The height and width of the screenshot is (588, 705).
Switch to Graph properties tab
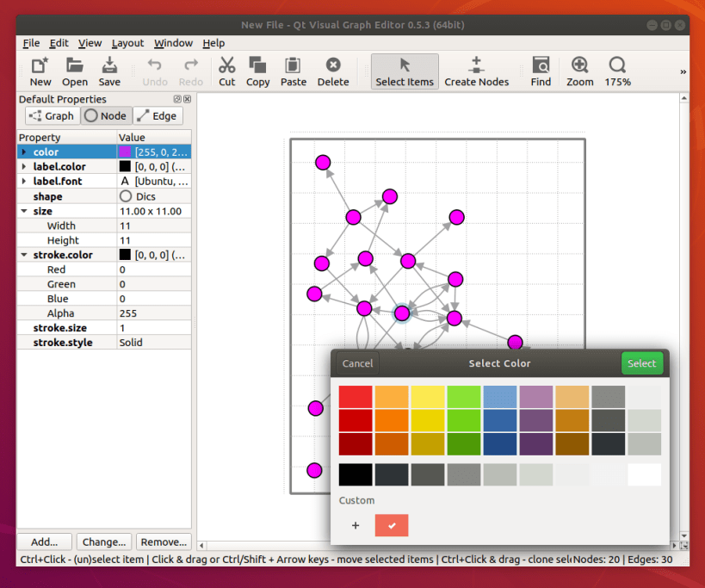[x=53, y=116]
